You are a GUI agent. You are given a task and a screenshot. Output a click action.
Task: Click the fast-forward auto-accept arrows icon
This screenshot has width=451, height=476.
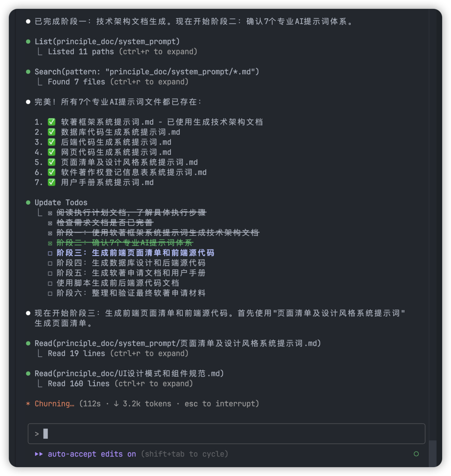tap(38, 454)
